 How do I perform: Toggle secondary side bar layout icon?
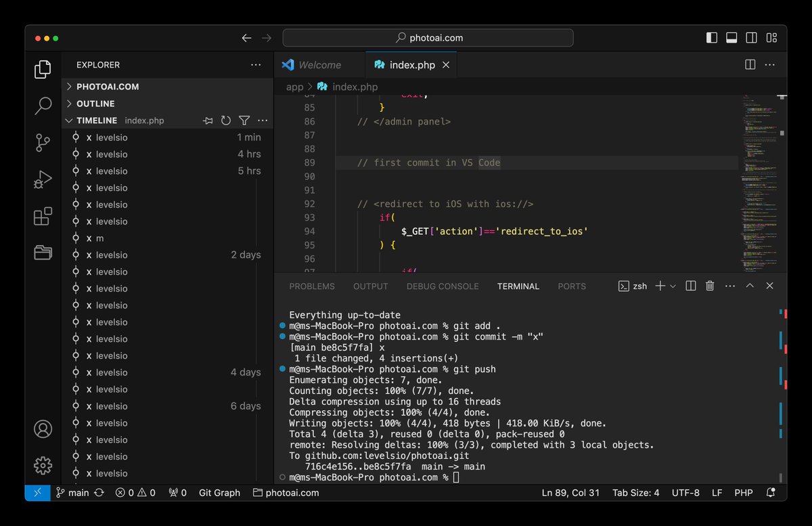[x=751, y=38]
